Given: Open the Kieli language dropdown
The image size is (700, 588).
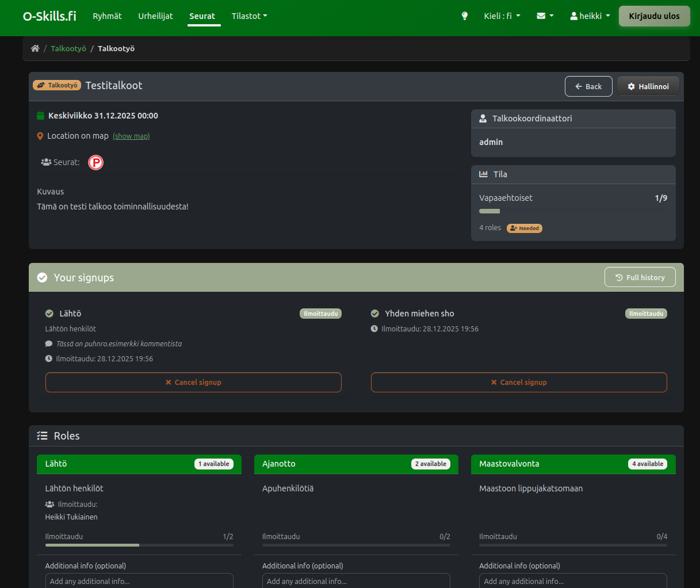Looking at the screenshot, I should [502, 16].
